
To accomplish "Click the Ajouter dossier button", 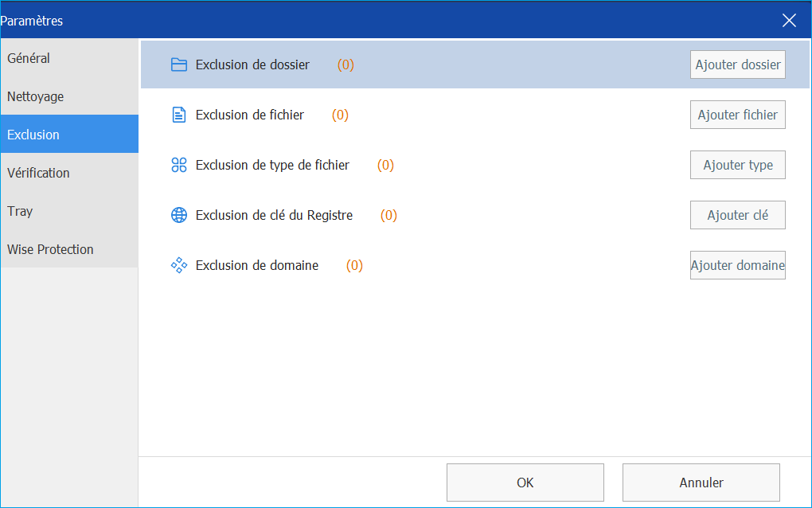I will tap(737, 64).
